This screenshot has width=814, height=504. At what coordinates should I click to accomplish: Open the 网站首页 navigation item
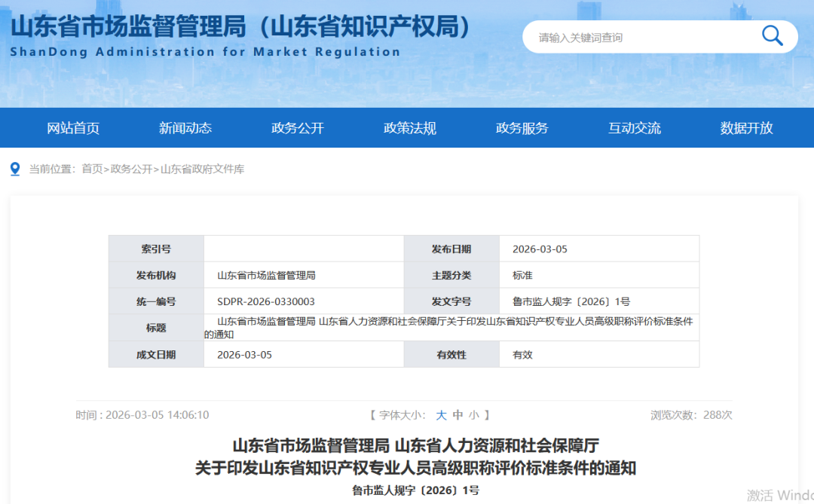73,128
